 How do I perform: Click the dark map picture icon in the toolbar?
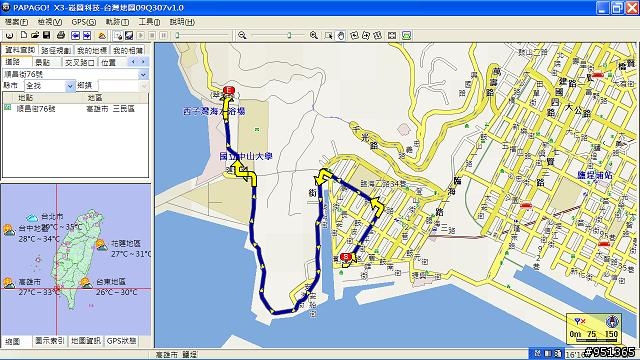click(x=129, y=36)
